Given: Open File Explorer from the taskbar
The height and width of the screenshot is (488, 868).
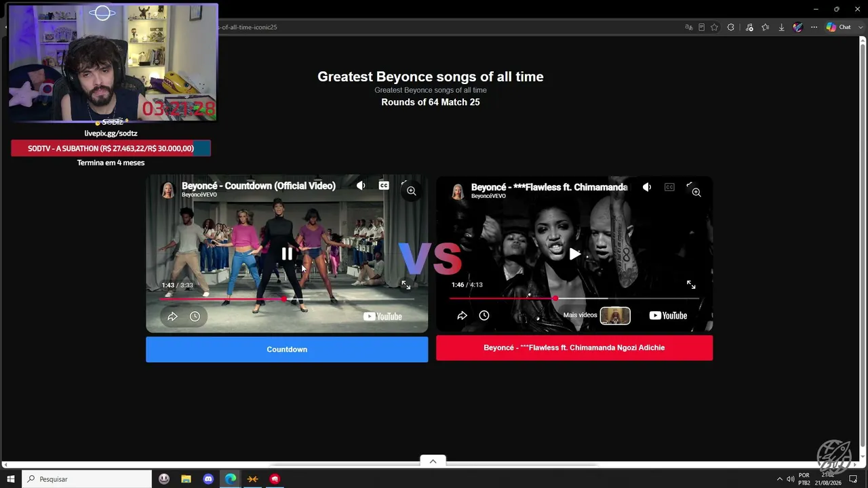Looking at the screenshot, I should pyautogui.click(x=186, y=479).
